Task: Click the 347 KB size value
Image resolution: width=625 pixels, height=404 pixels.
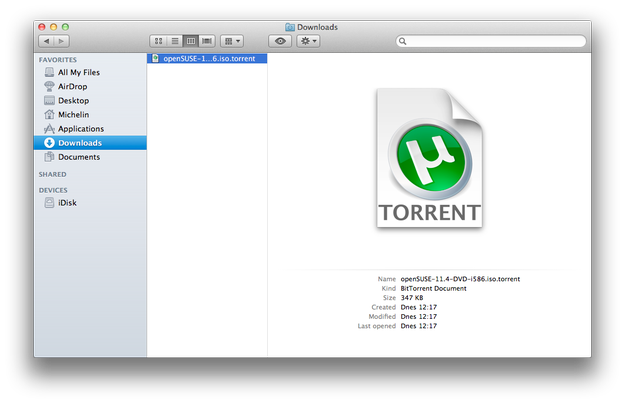Action: (x=412, y=298)
